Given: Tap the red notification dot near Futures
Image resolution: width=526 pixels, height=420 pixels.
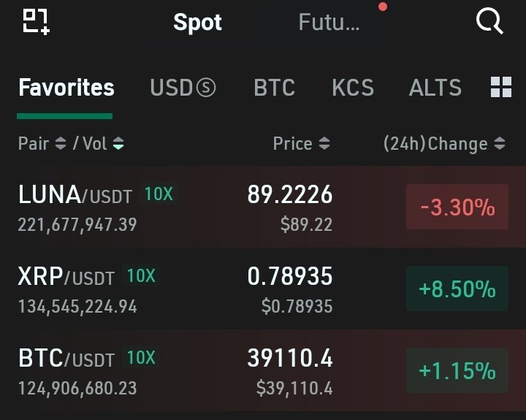Looking at the screenshot, I should pyautogui.click(x=383, y=7).
